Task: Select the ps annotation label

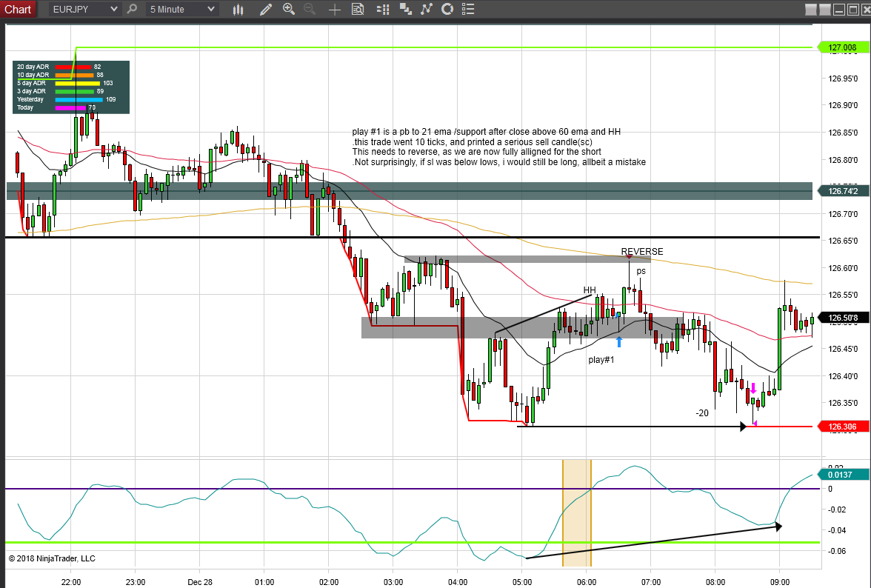Action: point(641,271)
